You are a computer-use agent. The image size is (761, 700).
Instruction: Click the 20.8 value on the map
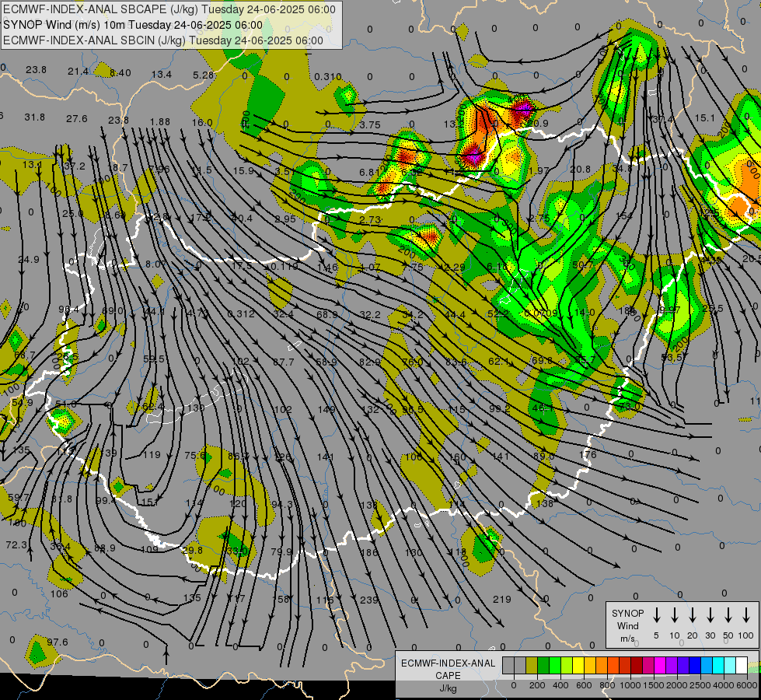click(580, 169)
